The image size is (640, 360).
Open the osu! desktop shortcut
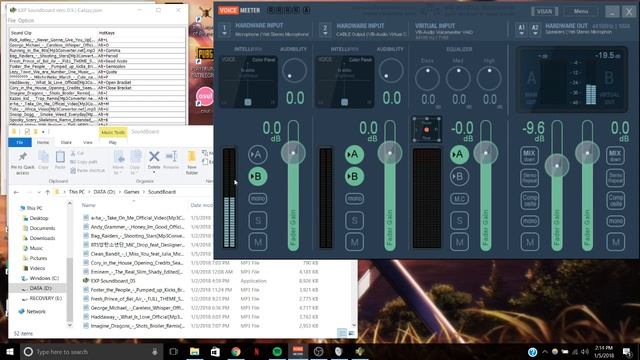(205, 99)
